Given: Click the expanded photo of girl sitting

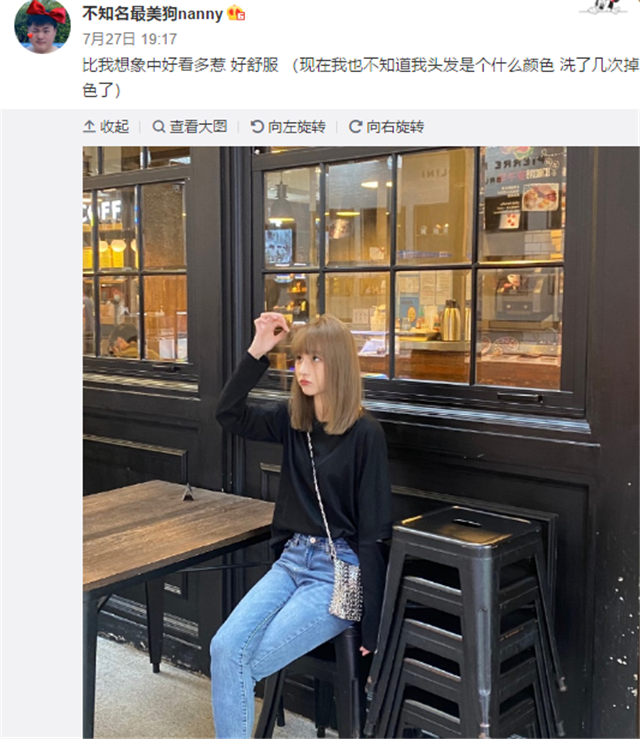Looking at the screenshot, I should [361, 443].
